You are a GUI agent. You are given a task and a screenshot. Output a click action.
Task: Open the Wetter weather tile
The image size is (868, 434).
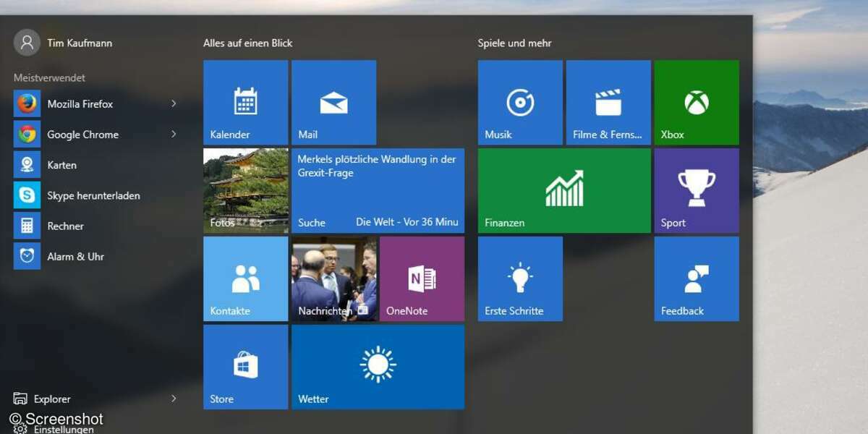tap(378, 367)
